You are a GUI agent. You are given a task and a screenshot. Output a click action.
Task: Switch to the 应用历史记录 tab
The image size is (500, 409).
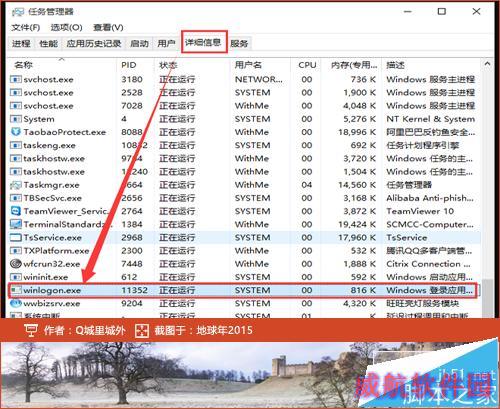pos(93,44)
